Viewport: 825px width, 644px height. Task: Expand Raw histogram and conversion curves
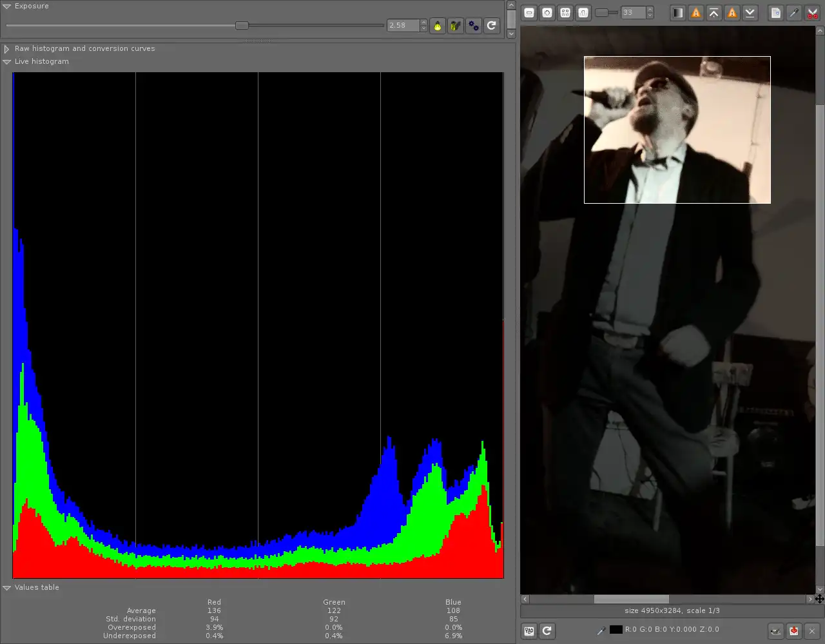coord(7,49)
